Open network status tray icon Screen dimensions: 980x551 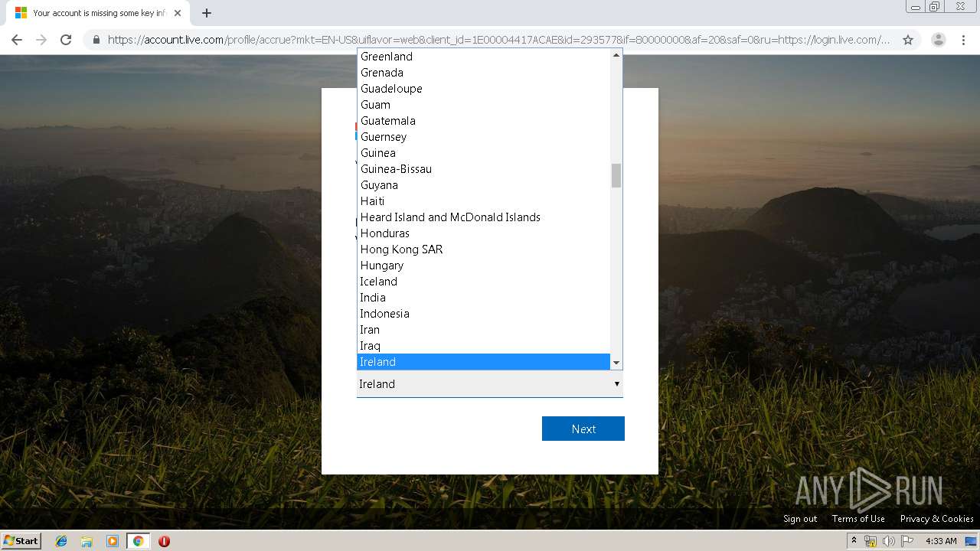coord(871,541)
